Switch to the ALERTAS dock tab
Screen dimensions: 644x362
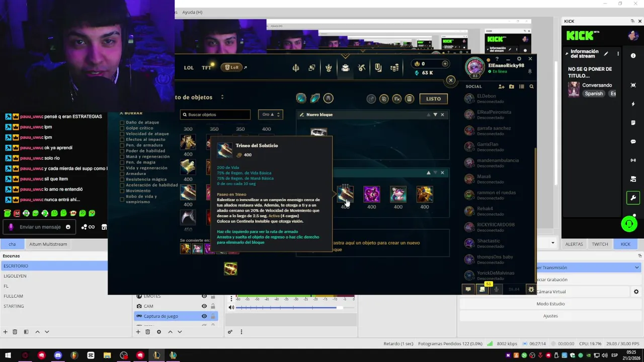pos(574,244)
